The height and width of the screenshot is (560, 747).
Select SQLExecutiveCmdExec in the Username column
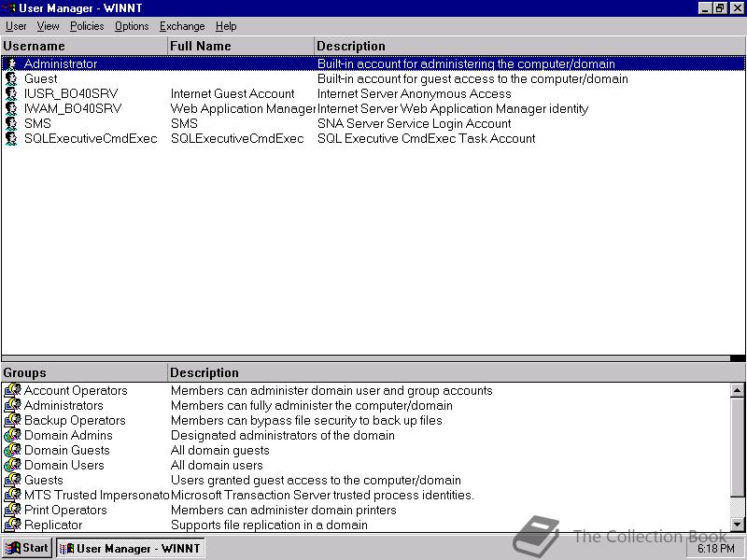pyautogui.click(x=91, y=138)
